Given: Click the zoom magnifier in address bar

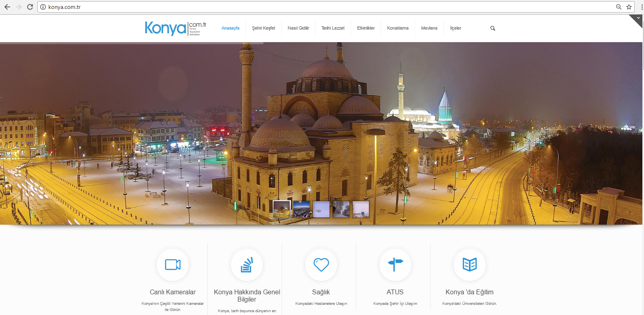Looking at the screenshot, I should click(619, 7).
